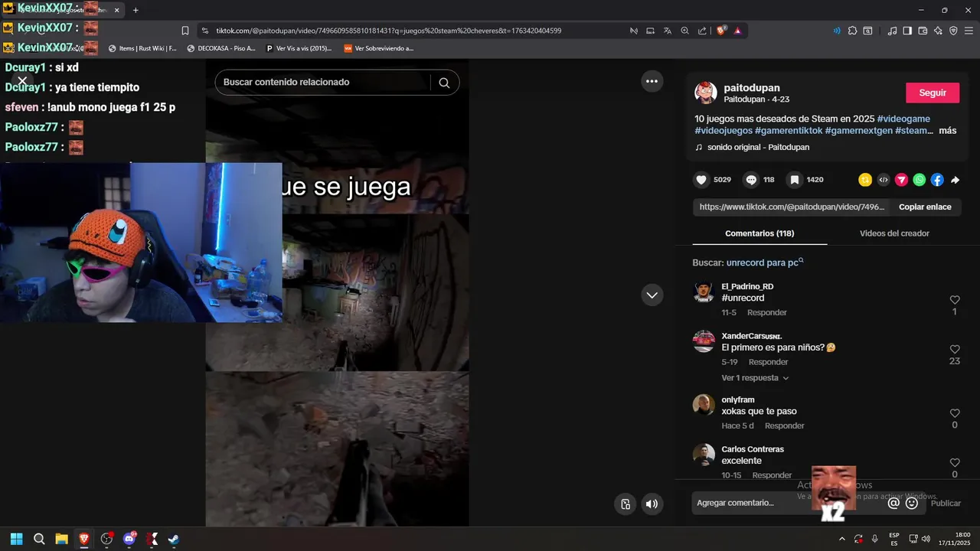
Task: Open Brave VPN shield icon
Action: point(953,31)
